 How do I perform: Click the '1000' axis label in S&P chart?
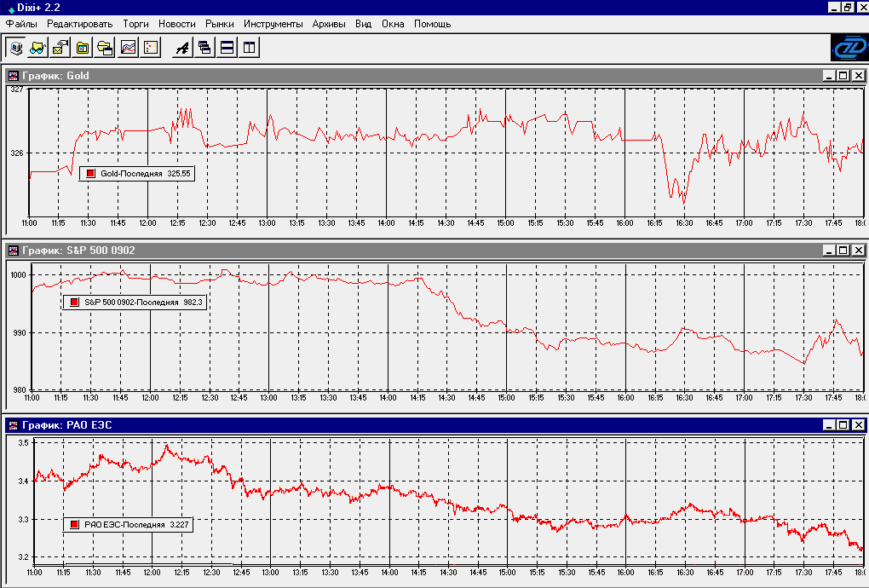[19, 275]
